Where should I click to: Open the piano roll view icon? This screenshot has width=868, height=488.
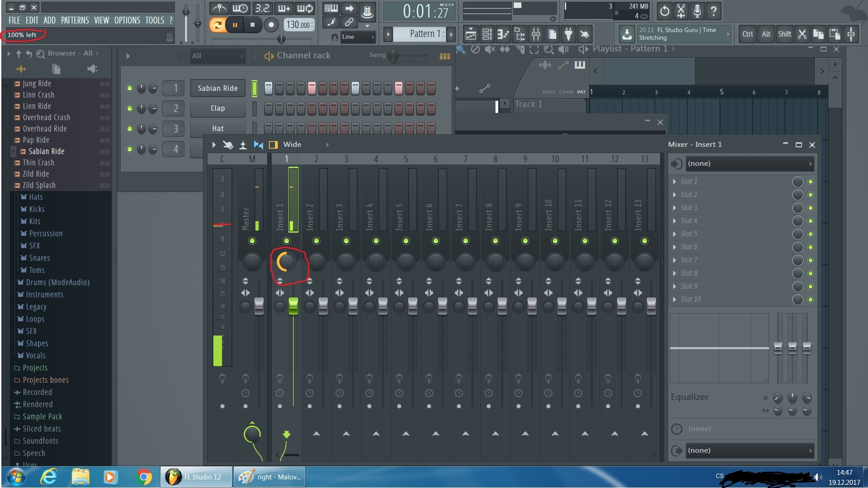(503, 34)
